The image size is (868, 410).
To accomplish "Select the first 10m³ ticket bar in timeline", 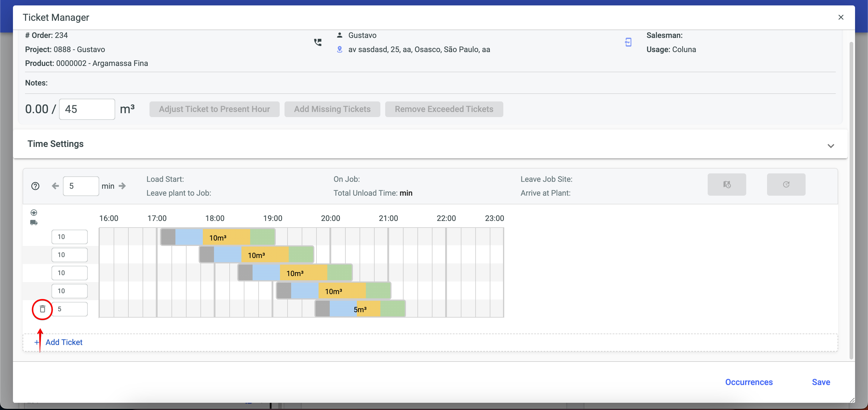I will 218,237.
